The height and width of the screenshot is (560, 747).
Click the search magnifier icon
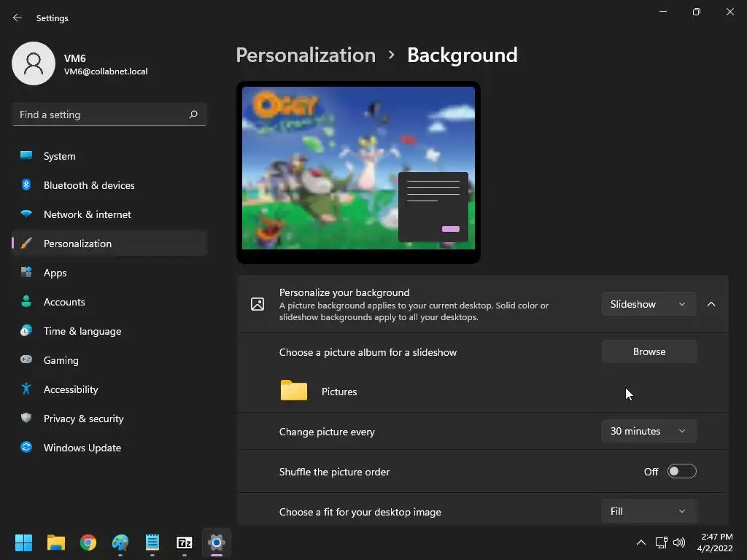tap(193, 114)
